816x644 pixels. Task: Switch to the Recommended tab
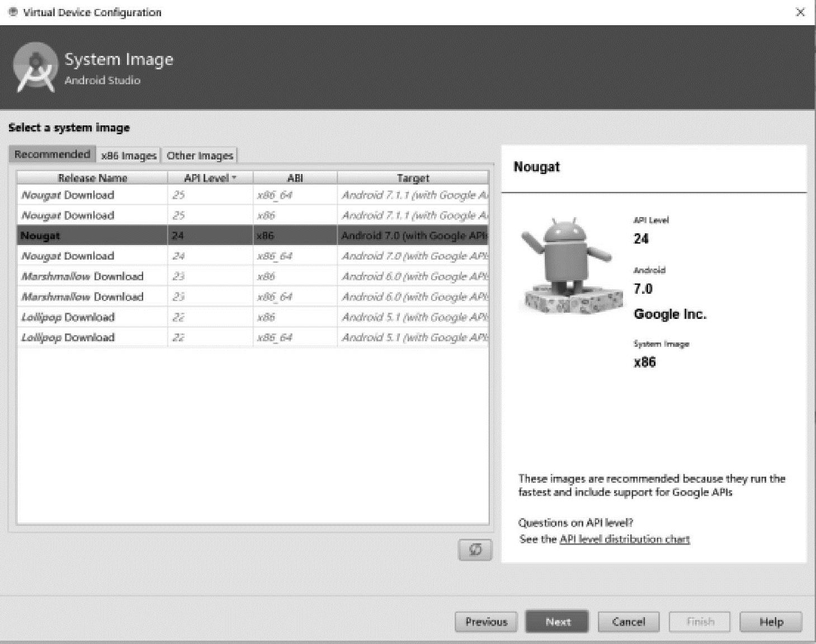pyautogui.click(x=52, y=154)
